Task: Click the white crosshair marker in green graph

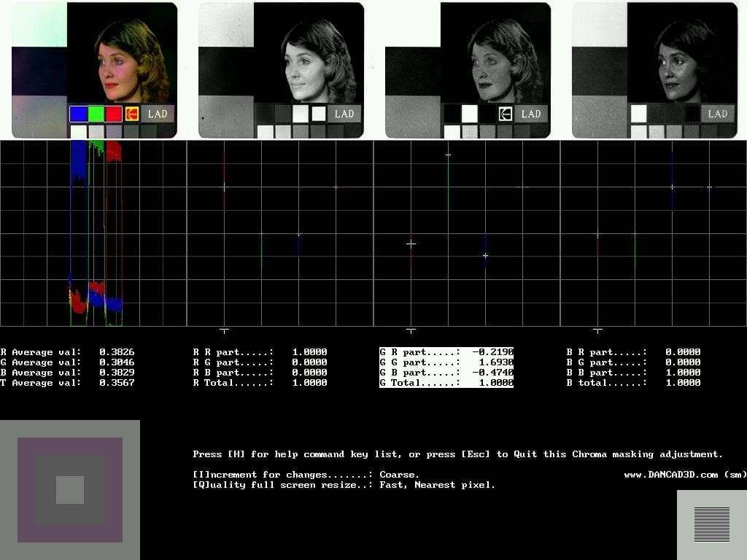Action: [x=411, y=244]
